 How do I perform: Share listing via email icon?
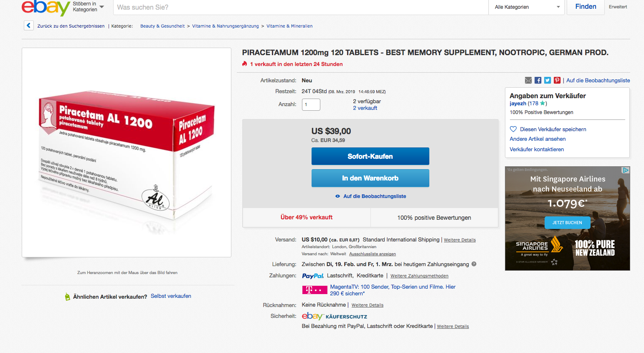[x=528, y=80]
